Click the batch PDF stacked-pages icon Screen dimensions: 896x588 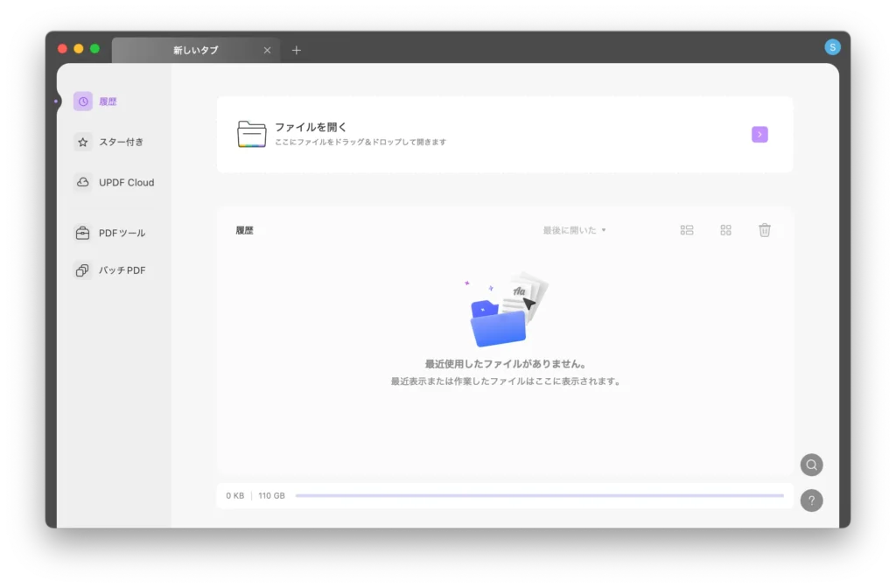(x=83, y=271)
